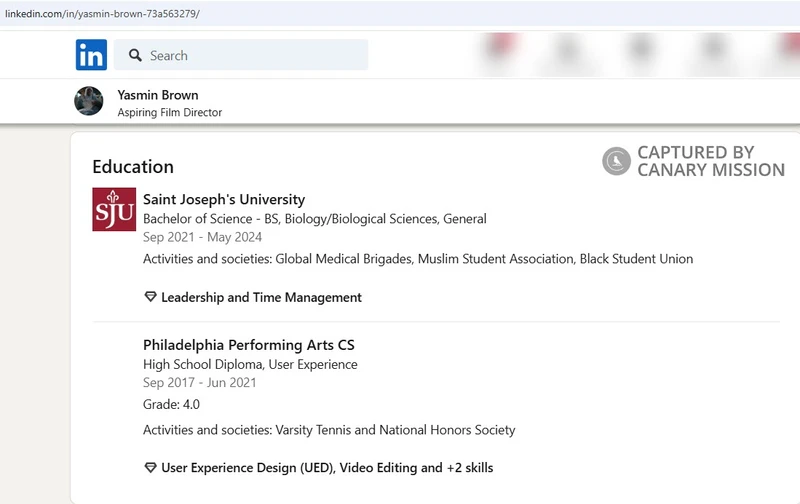800x504 pixels.
Task: Select the Global Medical Brigades activities line
Action: (418, 259)
